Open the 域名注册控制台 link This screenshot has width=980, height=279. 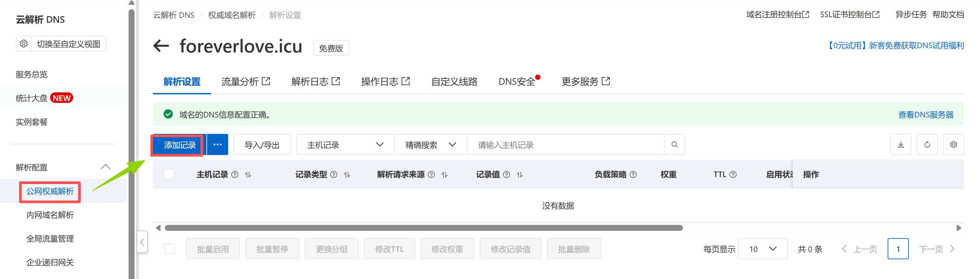coord(778,15)
